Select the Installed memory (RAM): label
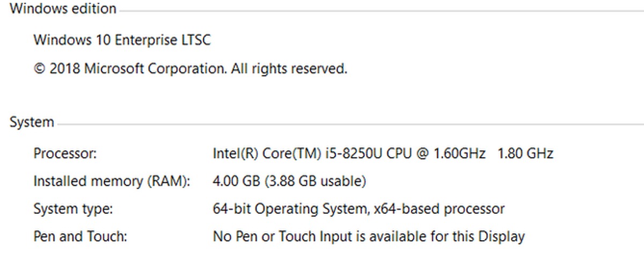 tap(112, 181)
